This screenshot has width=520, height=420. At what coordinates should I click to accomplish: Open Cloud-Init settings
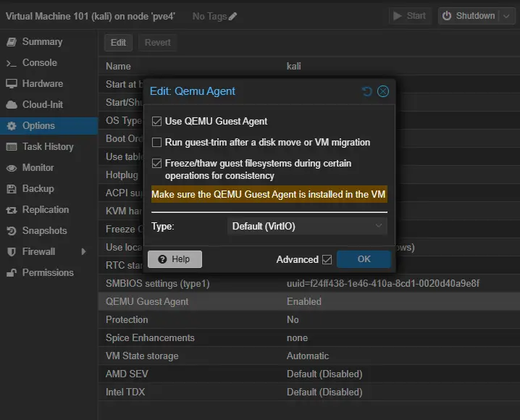[x=49, y=105]
